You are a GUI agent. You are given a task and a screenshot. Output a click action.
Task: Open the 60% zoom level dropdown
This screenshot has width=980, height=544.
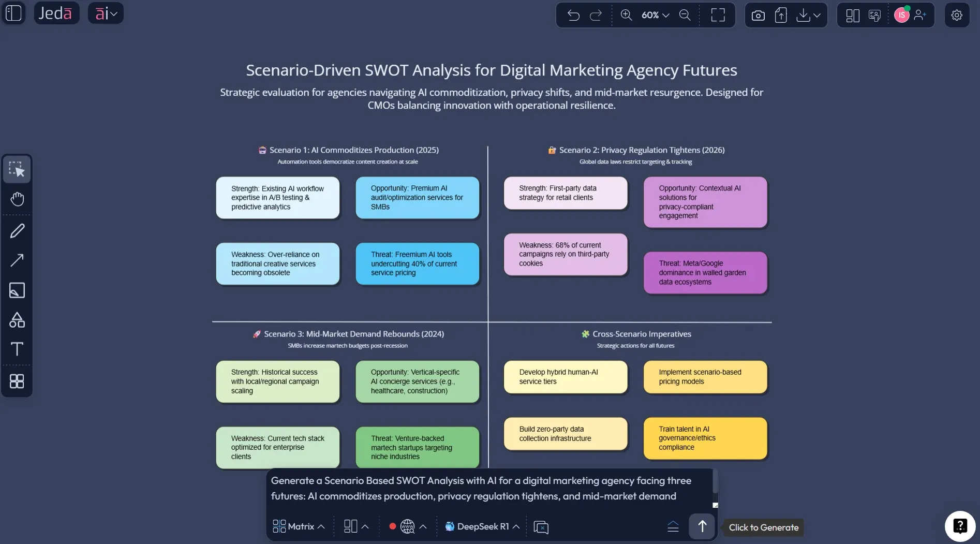(x=653, y=15)
